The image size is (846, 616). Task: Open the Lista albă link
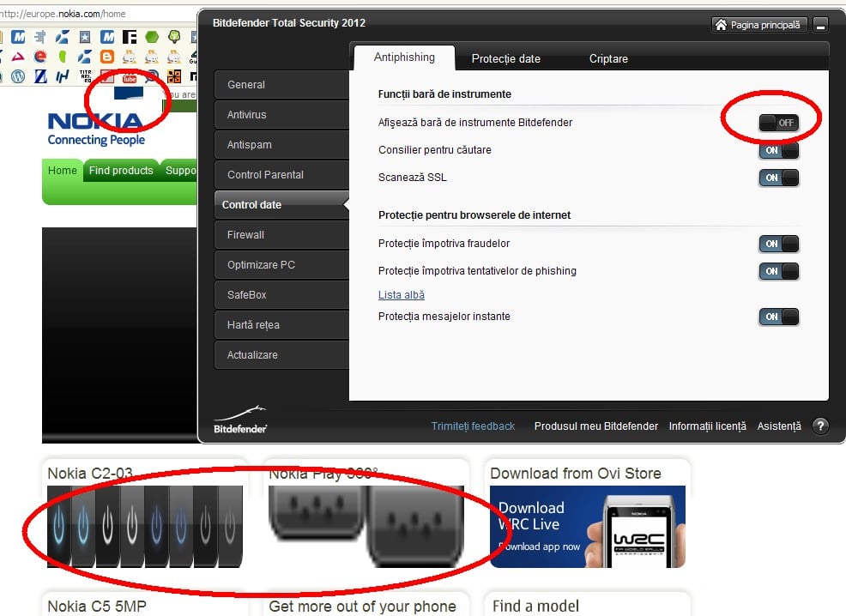[x=402, y=295]
